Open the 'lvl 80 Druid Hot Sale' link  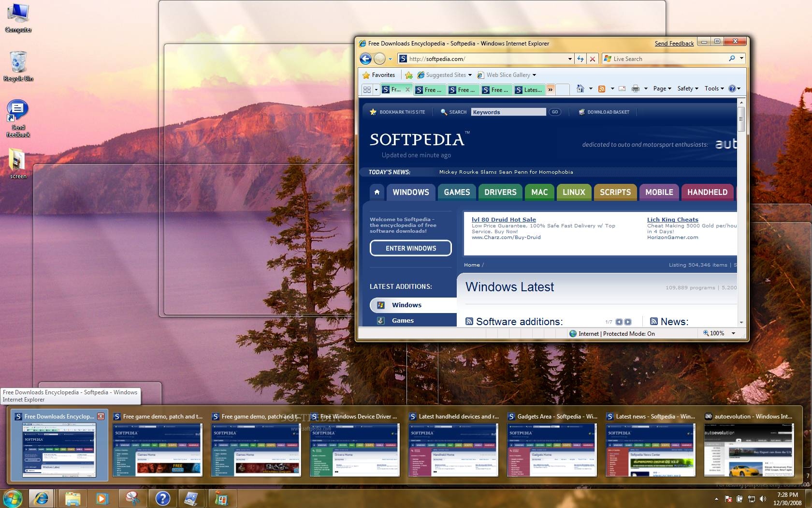504,219
